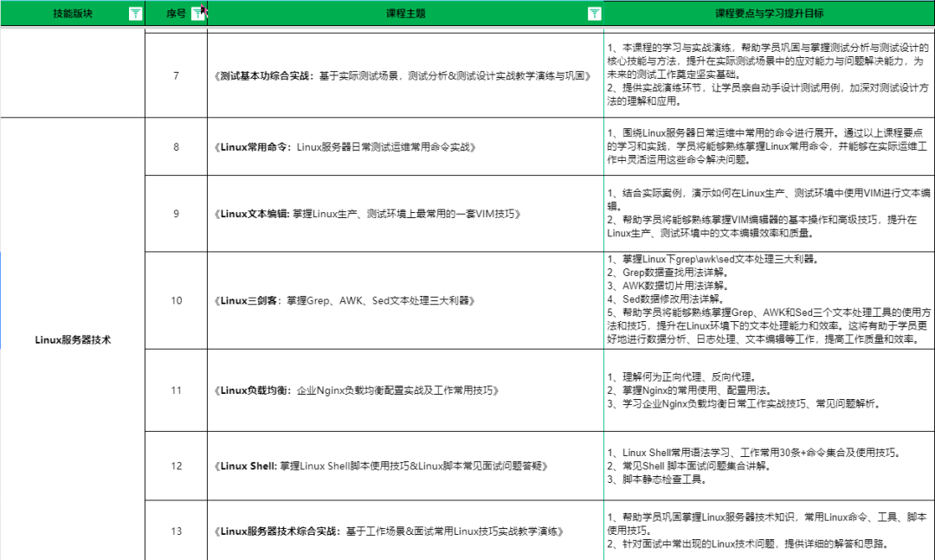Click the Linux服务器技术综合实战 course title cell
The height and width of the screenshot is (560, 935).
[x=405, y=531]
